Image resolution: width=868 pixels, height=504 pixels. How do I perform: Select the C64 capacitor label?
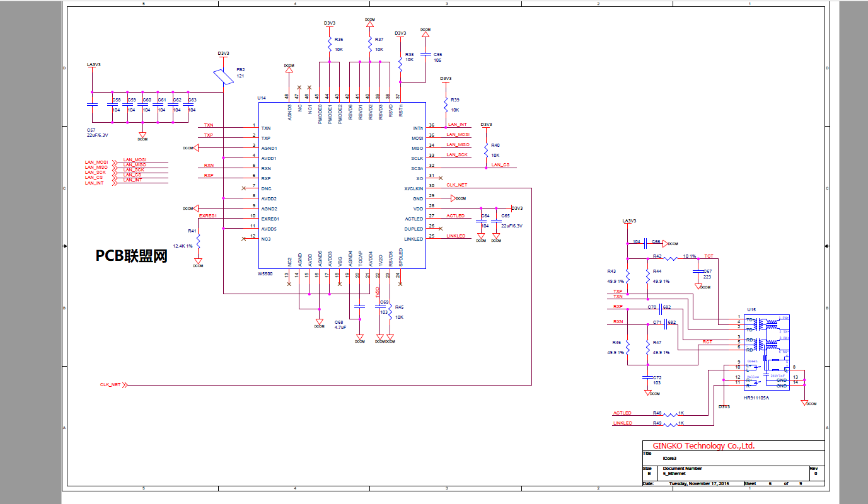[485, 215]
